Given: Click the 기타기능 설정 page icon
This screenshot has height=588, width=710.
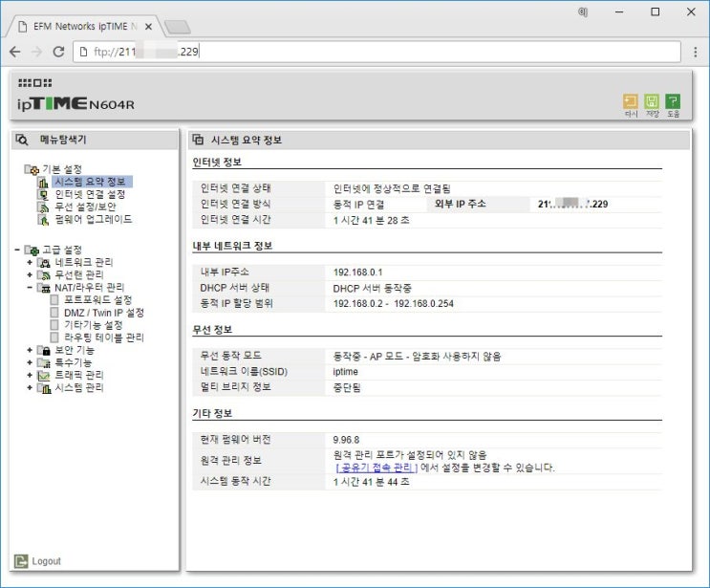Looking at the screenshot, I should 54,325.
